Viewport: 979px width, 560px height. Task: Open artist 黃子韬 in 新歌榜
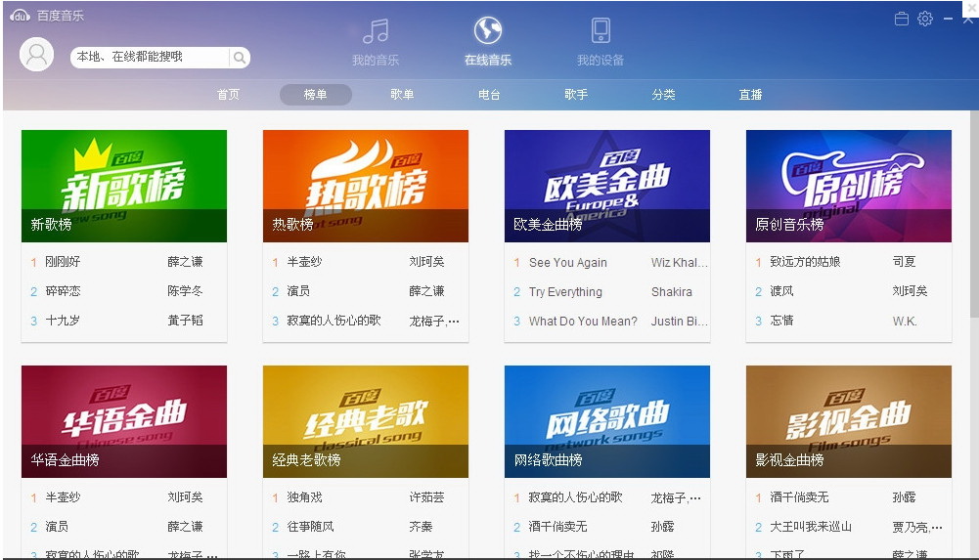185,321
